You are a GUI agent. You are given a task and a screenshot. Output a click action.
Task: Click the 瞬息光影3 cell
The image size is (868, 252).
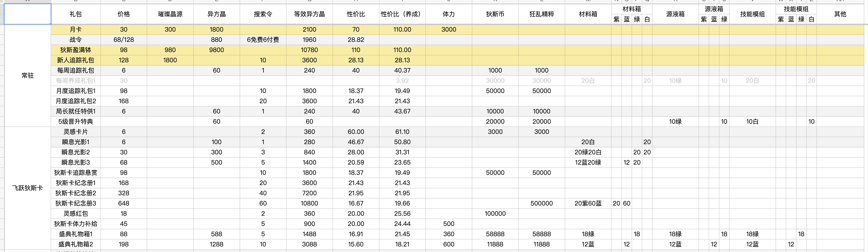pyautogui.click(x=75, y=162)
